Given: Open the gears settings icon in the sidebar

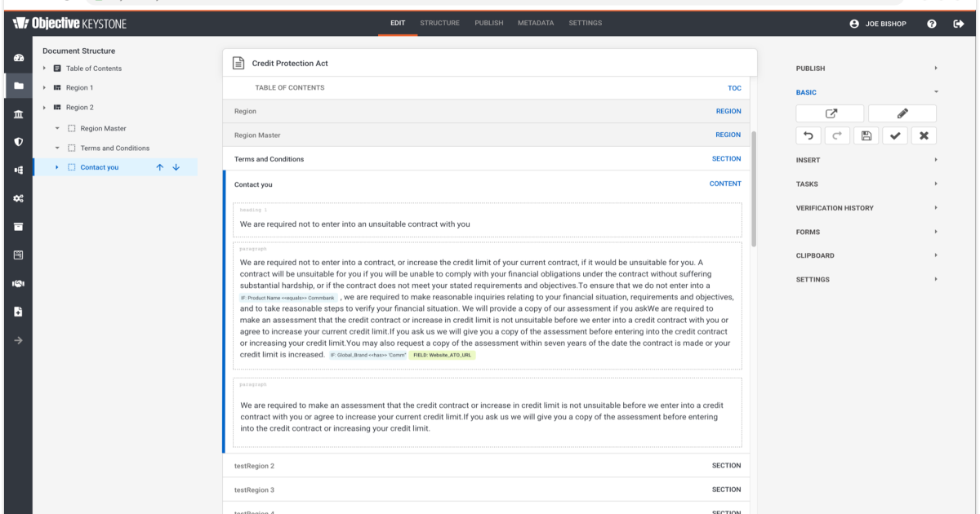Looking at the screenshot, I should click(18, 198).
